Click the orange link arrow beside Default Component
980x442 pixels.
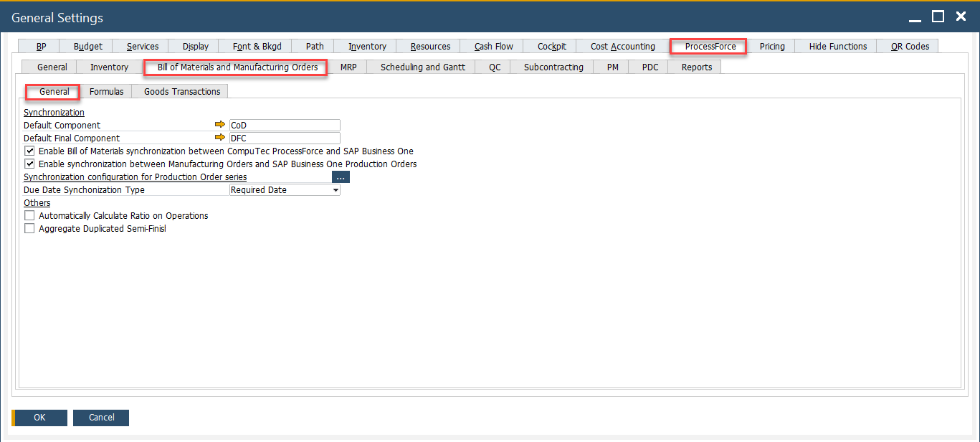(x=219, y=124)
